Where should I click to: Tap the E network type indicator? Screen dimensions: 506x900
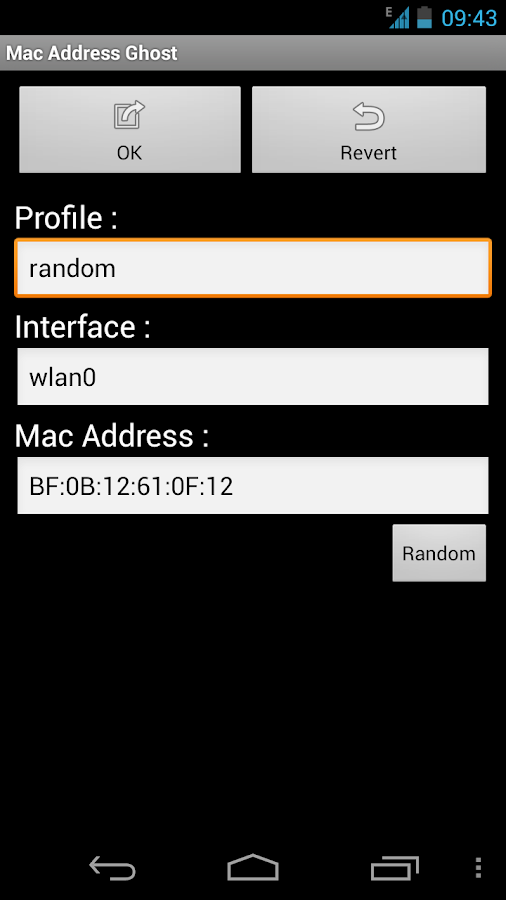click(x=390, y=11)
